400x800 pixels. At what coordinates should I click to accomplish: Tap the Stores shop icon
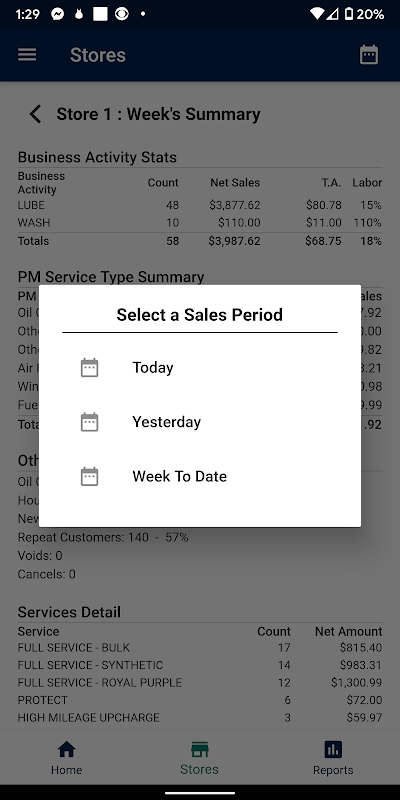(199, 749)
